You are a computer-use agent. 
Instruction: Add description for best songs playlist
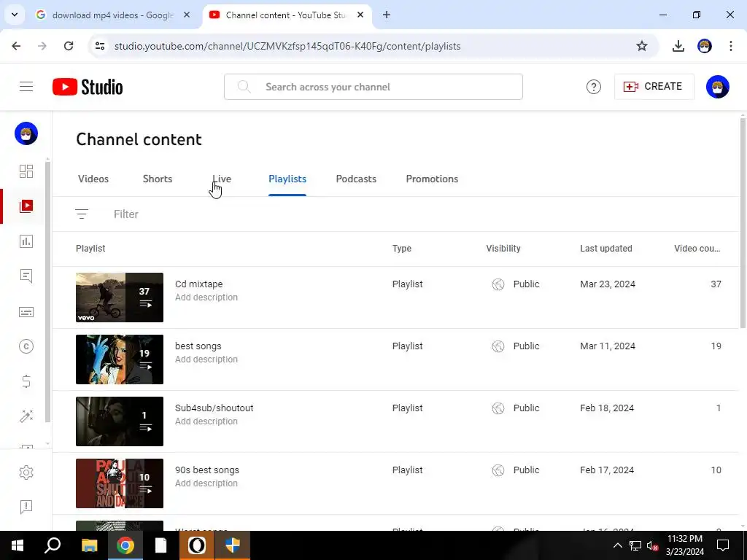[x=206, y=359]
